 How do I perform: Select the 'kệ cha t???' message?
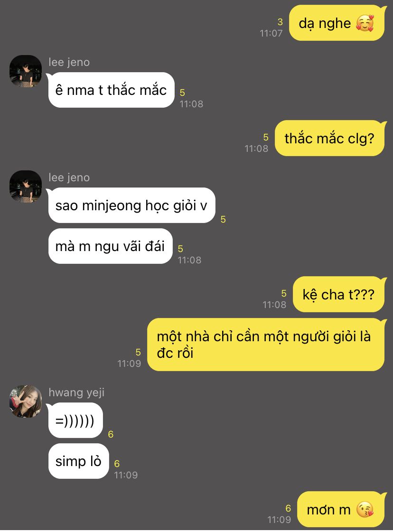click(339, 295)
